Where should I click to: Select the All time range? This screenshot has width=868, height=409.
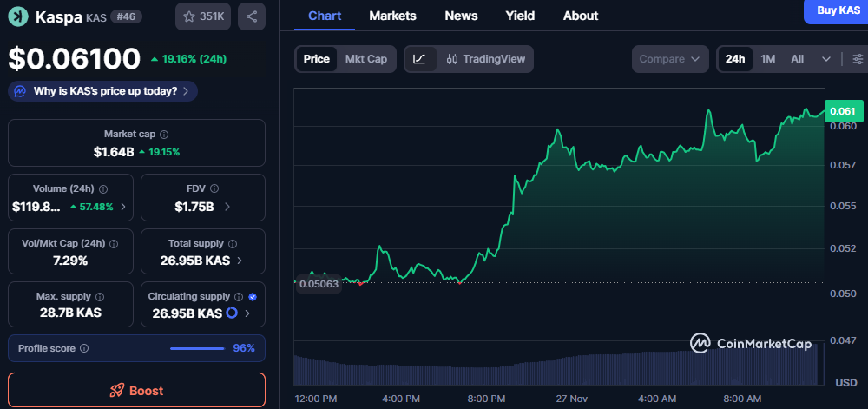pos(797,59)
